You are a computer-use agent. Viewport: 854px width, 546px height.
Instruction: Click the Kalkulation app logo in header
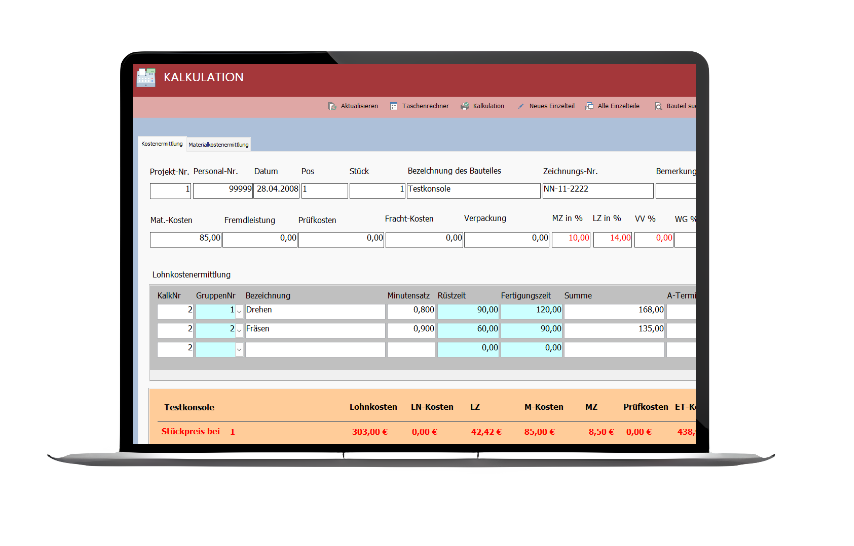point(146,77)
